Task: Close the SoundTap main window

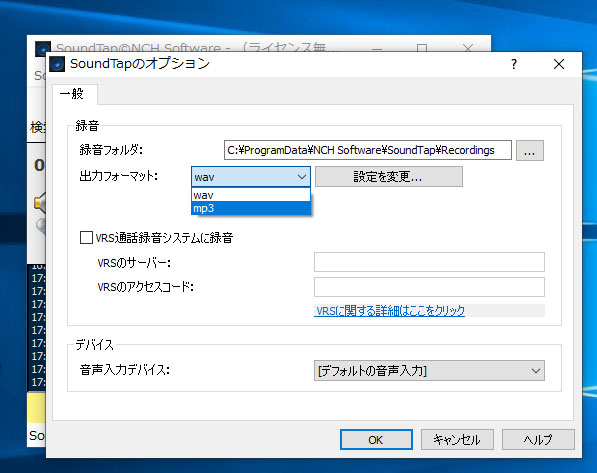Action: 468,48
